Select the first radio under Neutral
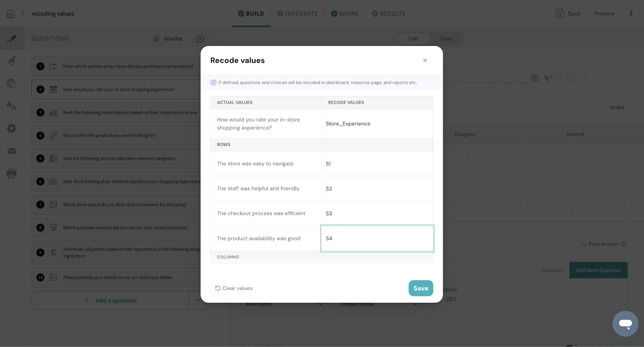The width and height of the screenshot is (644, 347). [x=575, y=154]
